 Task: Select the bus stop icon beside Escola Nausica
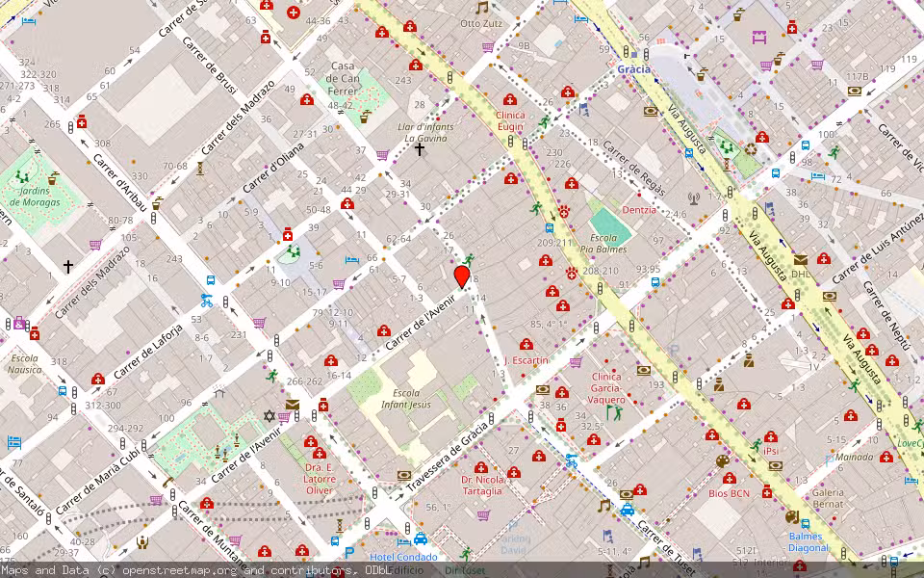tap(63, 390)
